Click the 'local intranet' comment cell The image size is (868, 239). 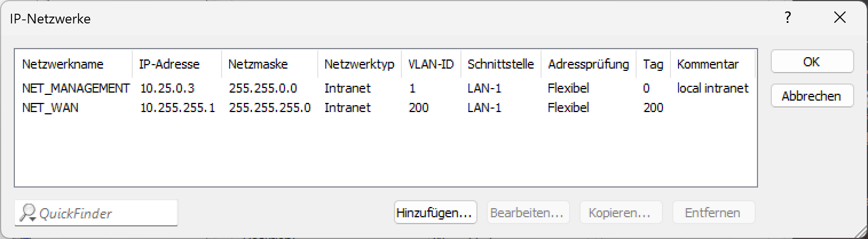pos(712,89)
